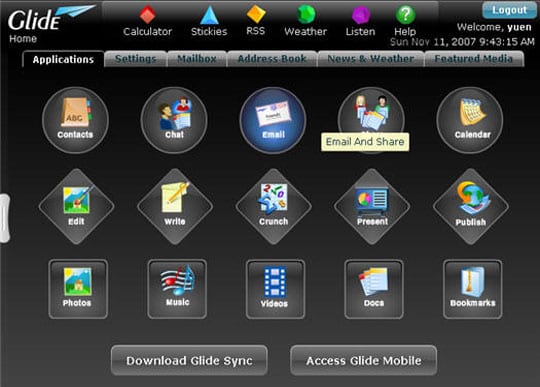Switch to the Settings tab
The width and height of the screenshot is (540, 387).
coord(135,59)
